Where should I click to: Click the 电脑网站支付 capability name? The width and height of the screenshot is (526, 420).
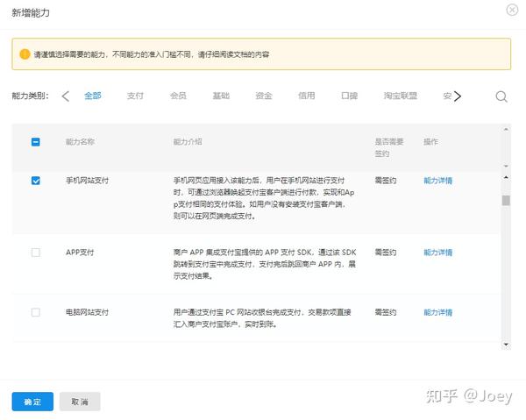pyautogui.click(x=87, y=312)
